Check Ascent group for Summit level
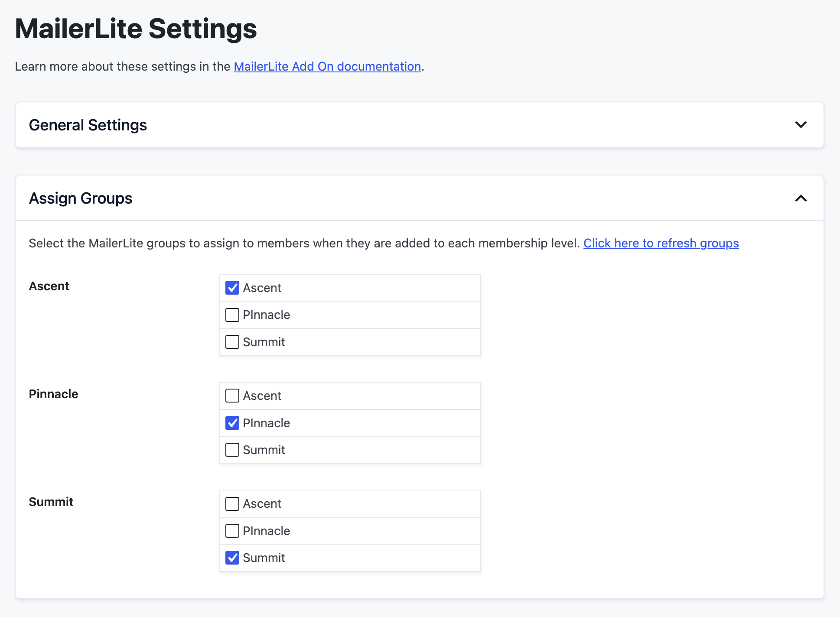 click(232, 503)
